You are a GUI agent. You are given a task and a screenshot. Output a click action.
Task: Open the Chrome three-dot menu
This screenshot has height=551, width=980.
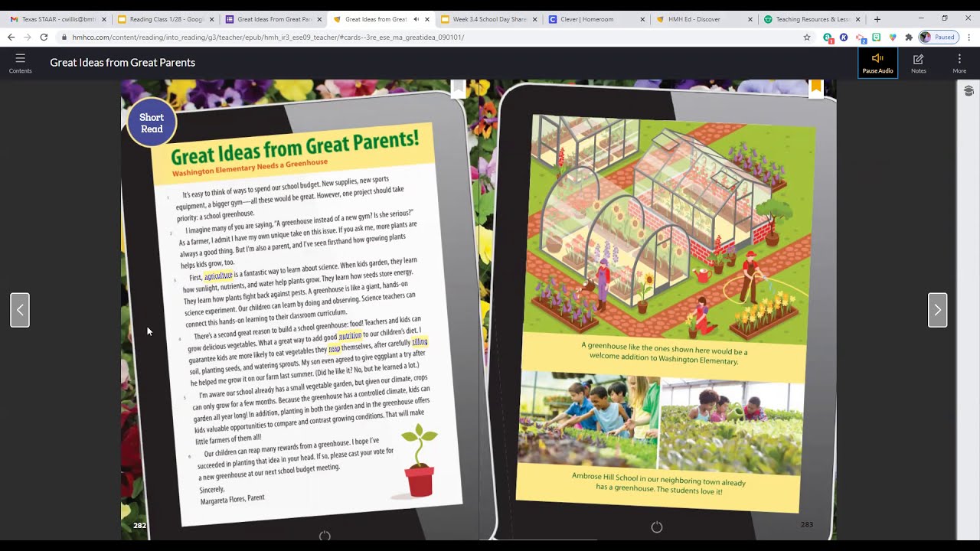click(969, 37)
